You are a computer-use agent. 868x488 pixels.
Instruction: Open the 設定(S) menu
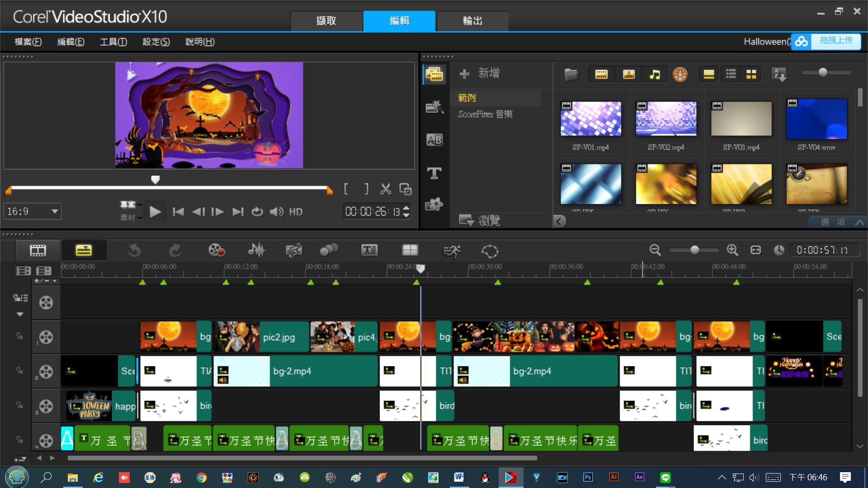(x=156, y=42)
